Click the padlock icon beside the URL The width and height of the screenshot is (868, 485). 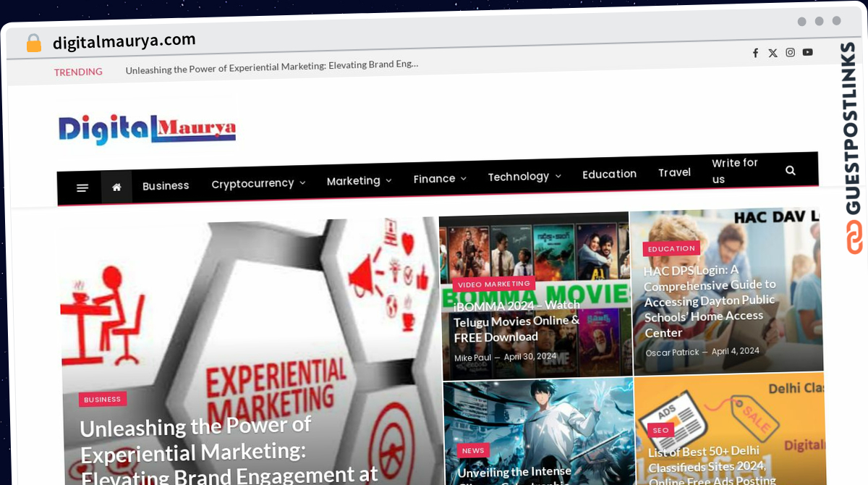point(34,43)
